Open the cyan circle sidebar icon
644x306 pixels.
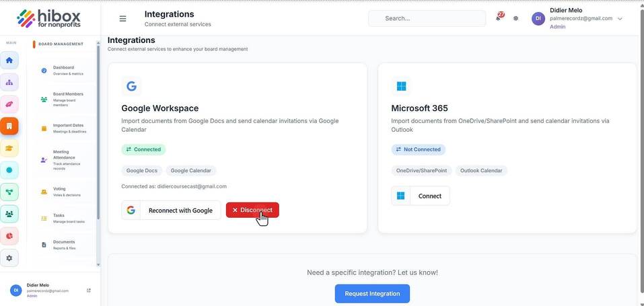click(x=9, y=170)
